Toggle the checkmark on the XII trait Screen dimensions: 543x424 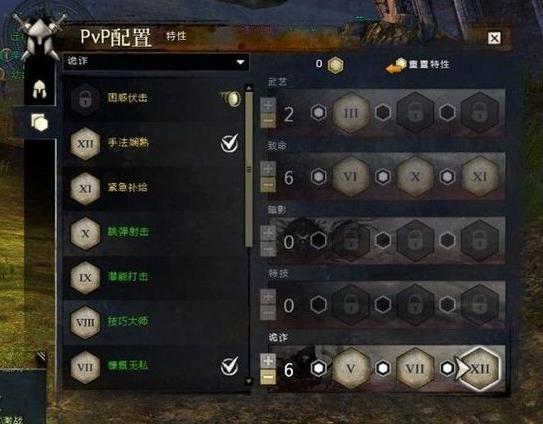[230, 143]
